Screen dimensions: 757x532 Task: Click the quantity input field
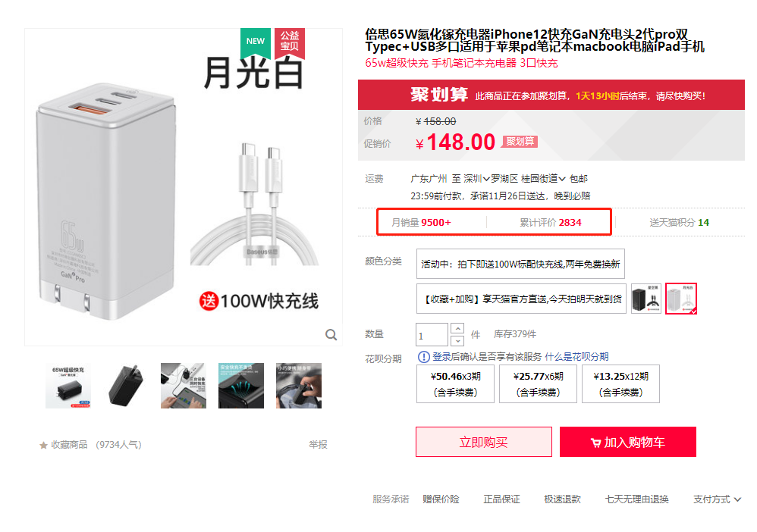432,335
